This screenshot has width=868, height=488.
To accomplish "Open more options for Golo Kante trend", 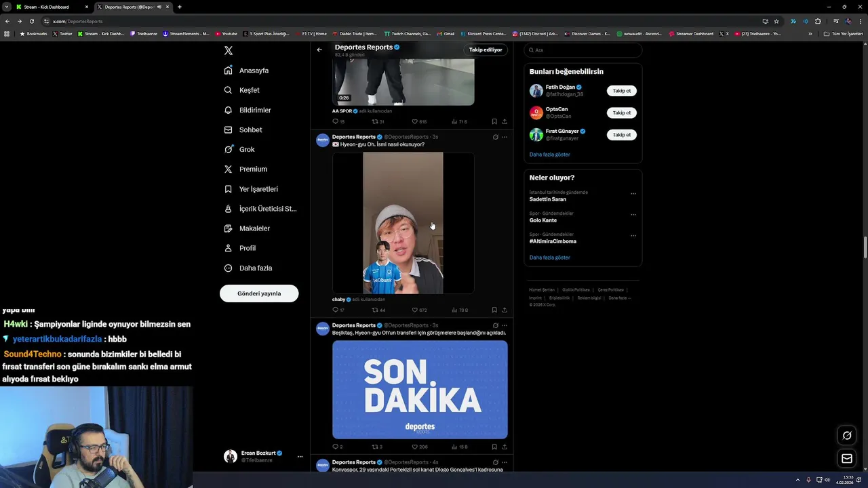I will pyautogui.click(x=633, y=215).
